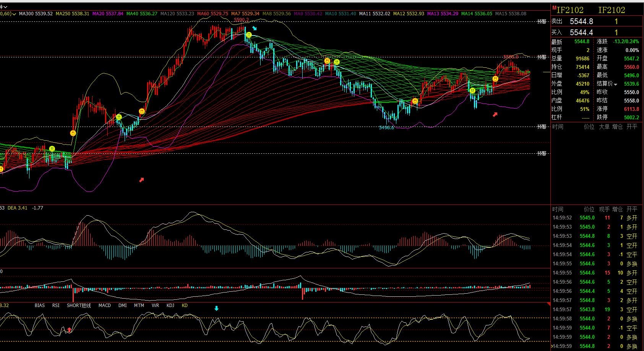Select the 涨停 value 6113.8

coord(631,109)
